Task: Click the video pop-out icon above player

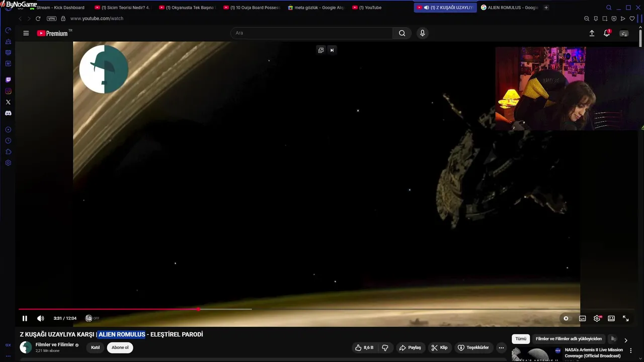Action: [321, 50]
